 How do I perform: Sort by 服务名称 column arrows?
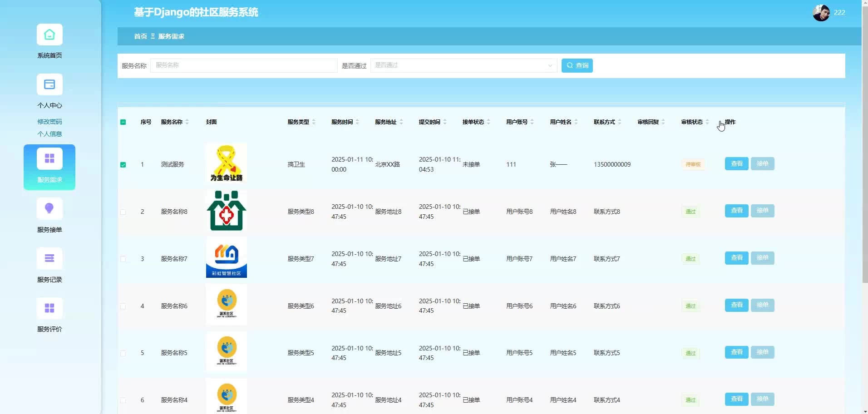tap(187, 122)
